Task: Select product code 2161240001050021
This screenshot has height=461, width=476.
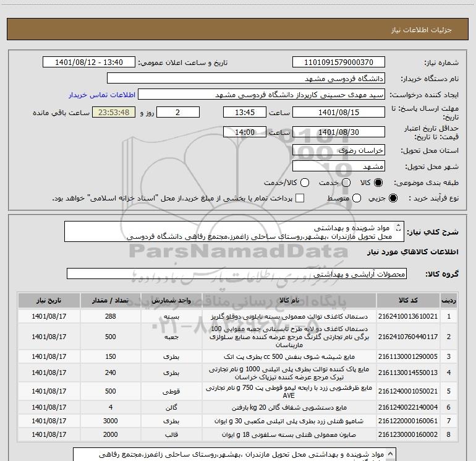Action: coord(408,391)
